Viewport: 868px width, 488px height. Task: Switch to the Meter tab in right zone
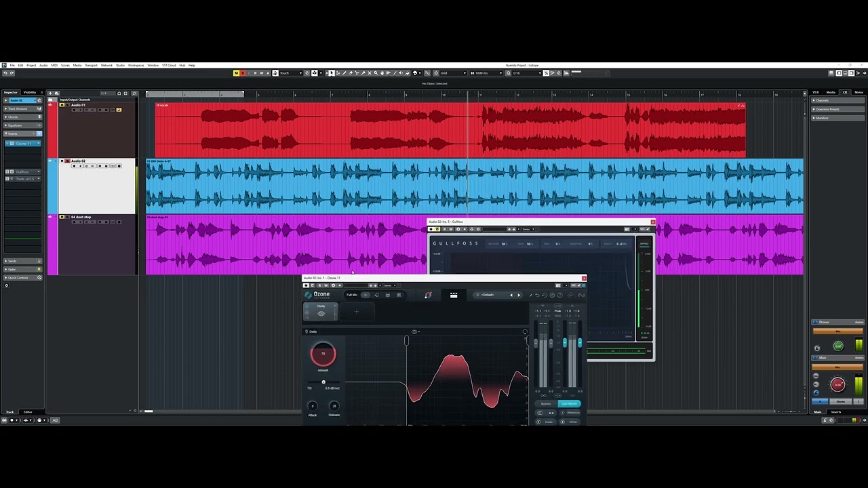click(859, 92)
